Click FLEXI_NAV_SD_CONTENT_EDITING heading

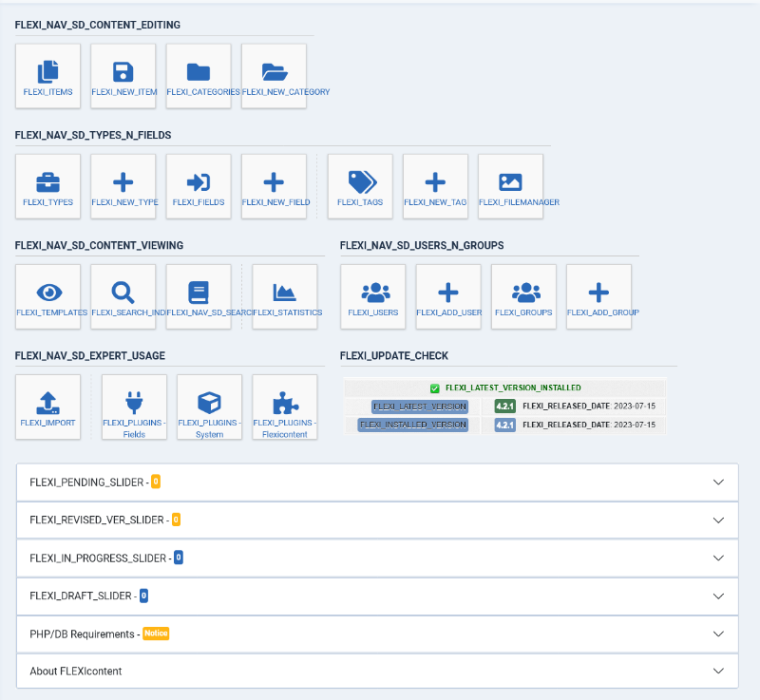[x=98, y=26]
